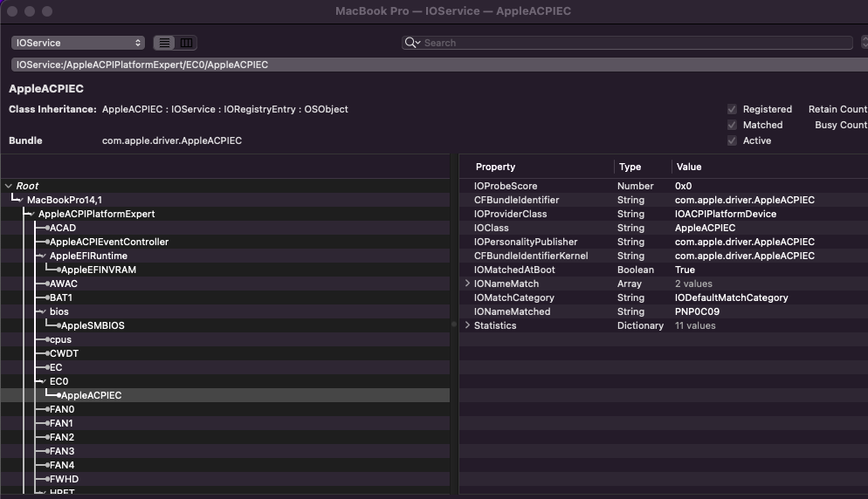This screenshot has height=499, width=868.
Task: Open the IOService plane dropdown
Action: (78, 43)
